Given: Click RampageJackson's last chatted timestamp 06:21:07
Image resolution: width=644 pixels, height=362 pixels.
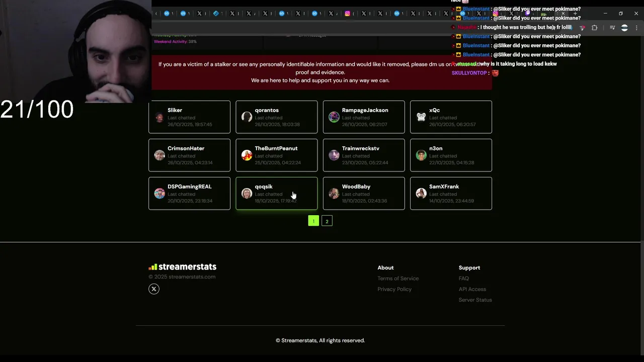Looking at the screenshot, I should [365, 125].
